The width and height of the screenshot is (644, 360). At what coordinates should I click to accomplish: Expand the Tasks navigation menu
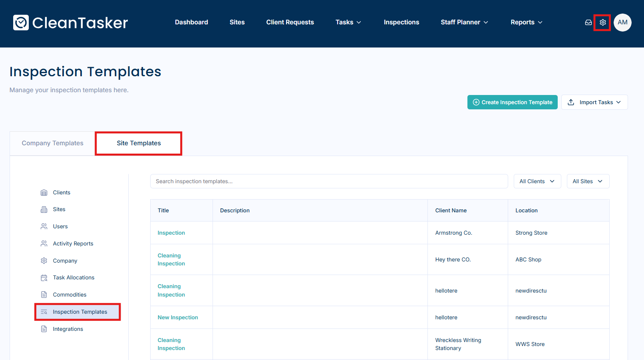pyautogui.click(x=348, y=22)
